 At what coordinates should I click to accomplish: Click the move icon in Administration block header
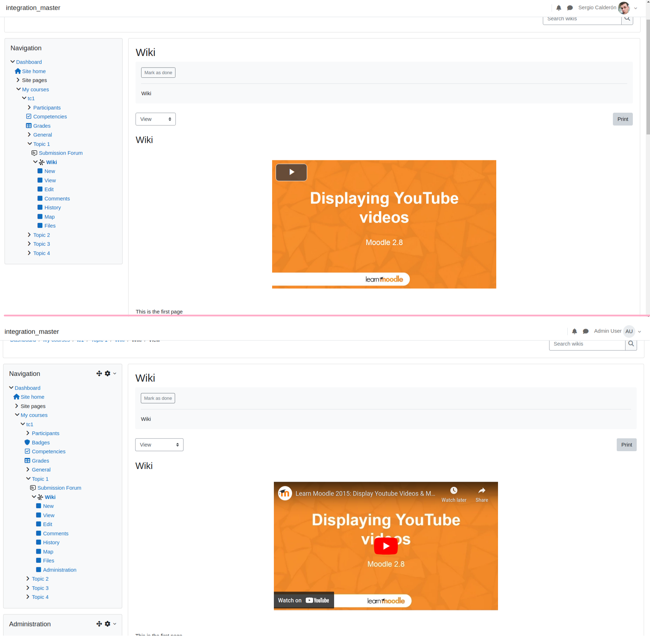point(99,624)
